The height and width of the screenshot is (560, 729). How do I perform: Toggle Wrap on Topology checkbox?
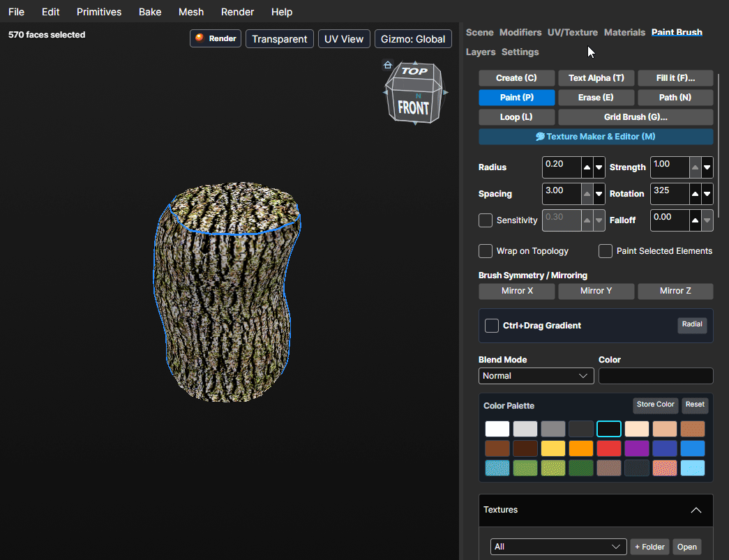486,251
